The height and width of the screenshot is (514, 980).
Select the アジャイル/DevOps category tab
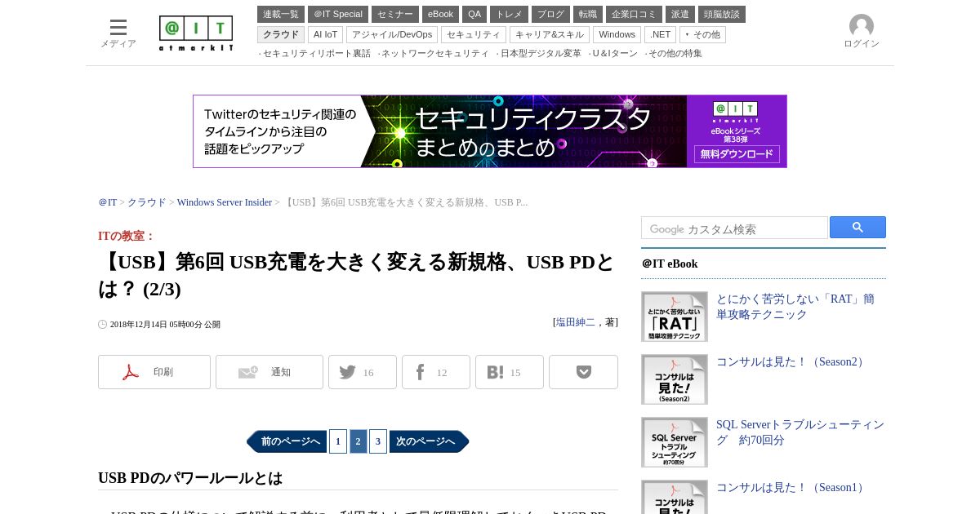pyautogui.click(x=392, y=34)
